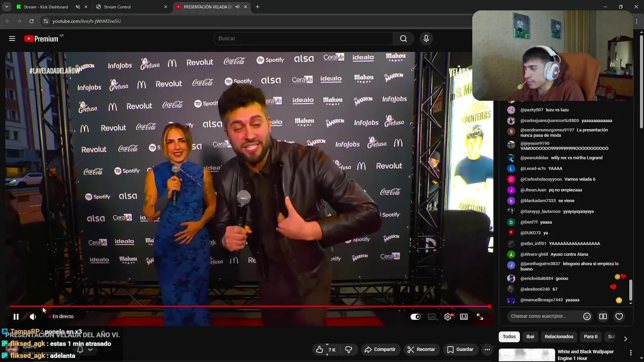Mute the PRESENTACIÓN VELADA tab audio
This screenshot has width=644, height=362.
(x=237, y=7)
